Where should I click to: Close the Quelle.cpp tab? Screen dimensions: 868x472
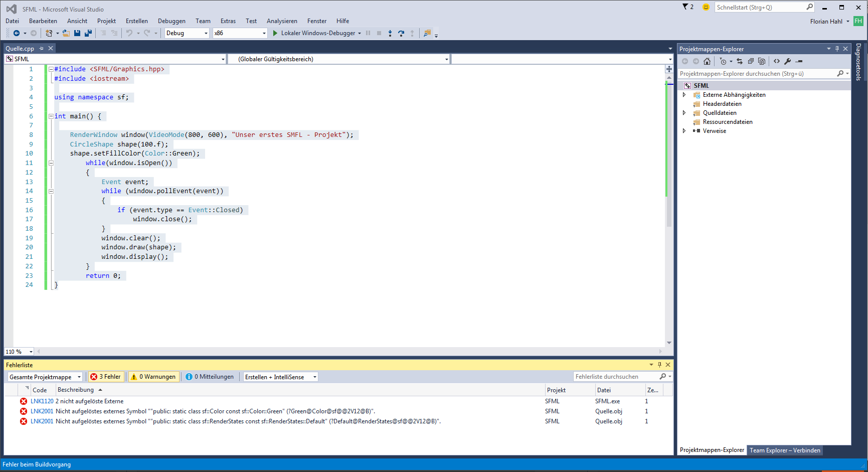51,49
